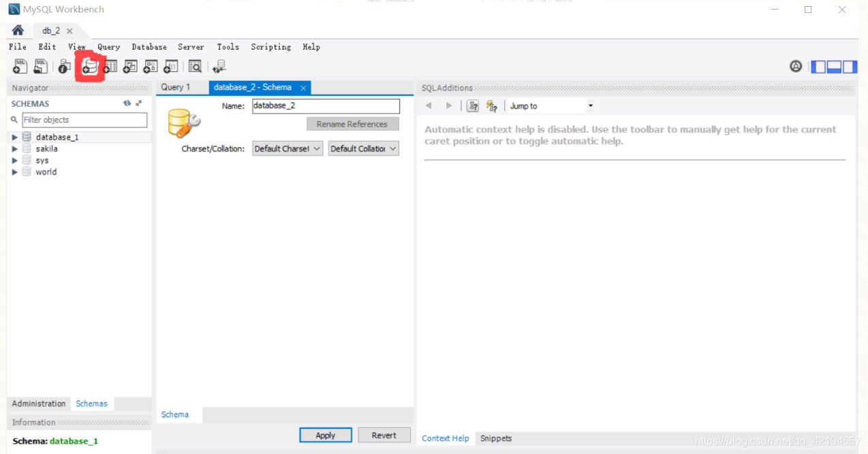868x454 pixels.
Task: Open the Tools menu
Action: [228, 47]
